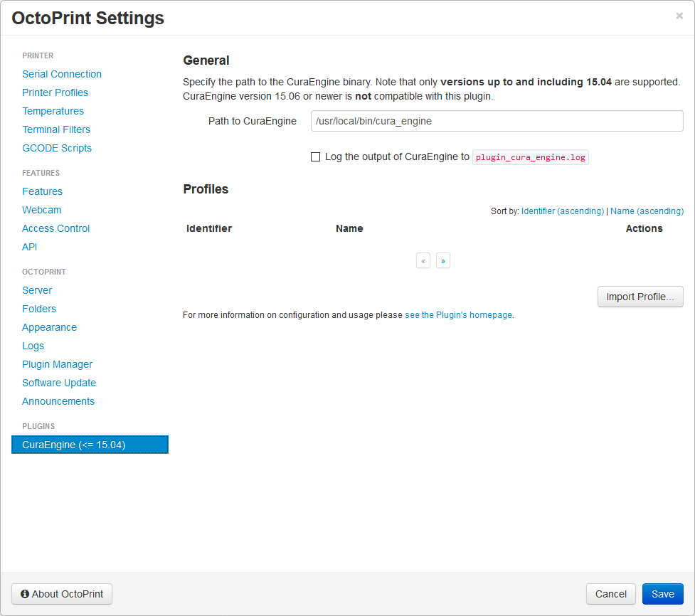The height and width of the screenshot is (616, 695).
Task: Select Server settings
Action: 37,290
